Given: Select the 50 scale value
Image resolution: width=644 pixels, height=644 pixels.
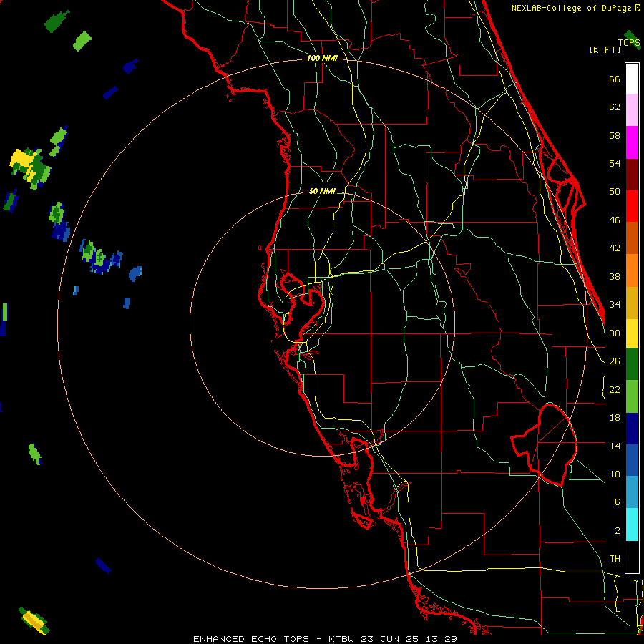Looking at the screenshot, I should click(x=615, y=192).
